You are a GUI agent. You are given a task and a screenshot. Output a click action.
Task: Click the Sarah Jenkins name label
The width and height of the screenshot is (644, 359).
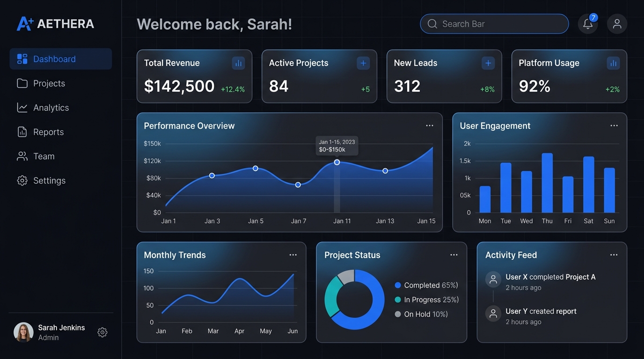click(61, 328)
